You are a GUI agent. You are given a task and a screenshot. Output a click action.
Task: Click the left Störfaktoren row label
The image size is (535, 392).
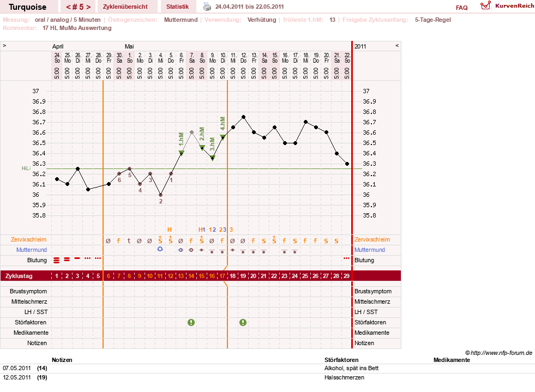31,322
